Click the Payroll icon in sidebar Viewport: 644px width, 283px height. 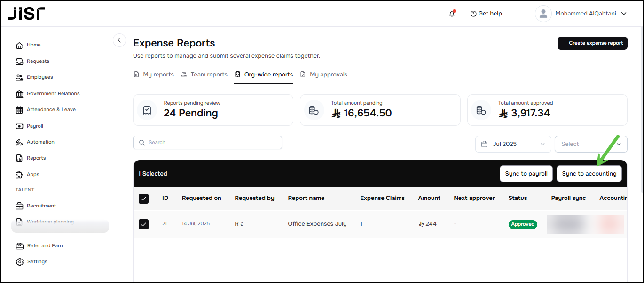tap(19, 126)
